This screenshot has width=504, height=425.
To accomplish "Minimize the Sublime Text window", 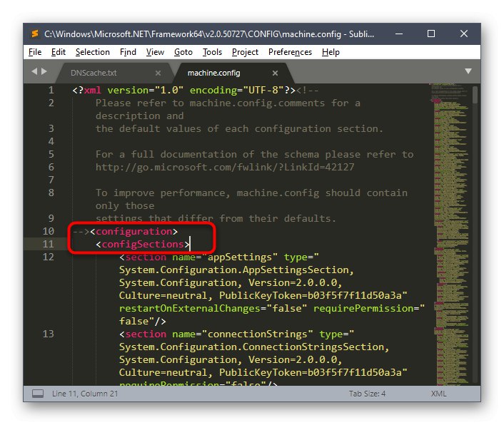I will (x=399, y=34).
